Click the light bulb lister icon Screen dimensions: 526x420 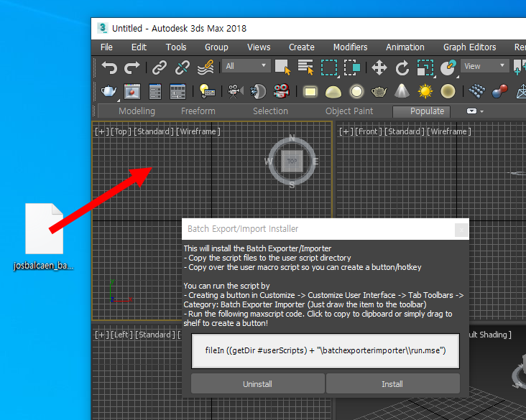click(x=207, y=91)
